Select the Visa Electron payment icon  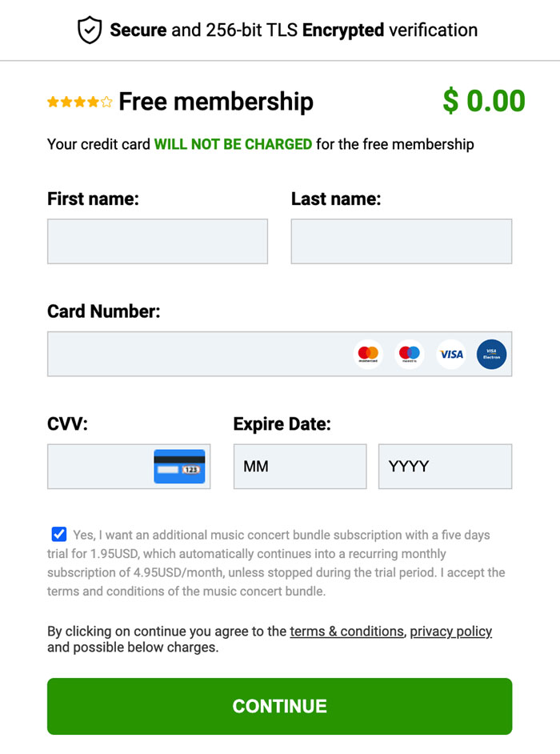[491, 353]
